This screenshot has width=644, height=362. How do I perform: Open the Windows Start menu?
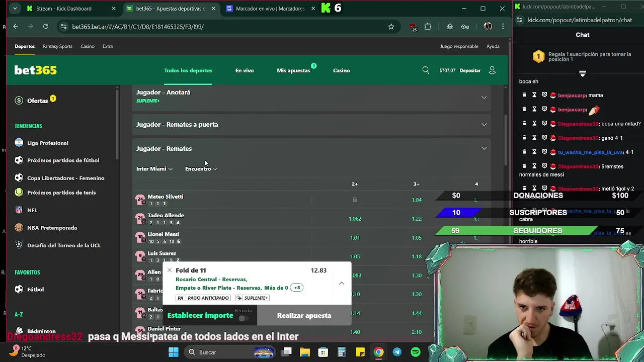(174, 352)
